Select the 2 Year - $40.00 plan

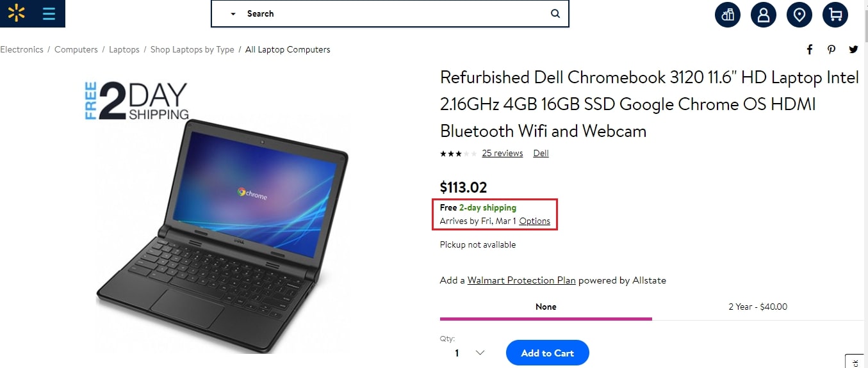(758, 307)
